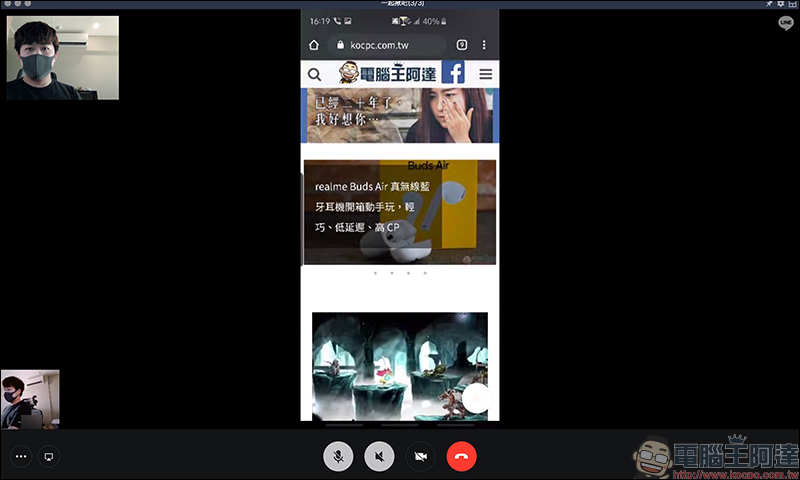This screenshot has width=800, height=480.
Task: Tap the white floating circle button
Action: click(x=478, y=398)
